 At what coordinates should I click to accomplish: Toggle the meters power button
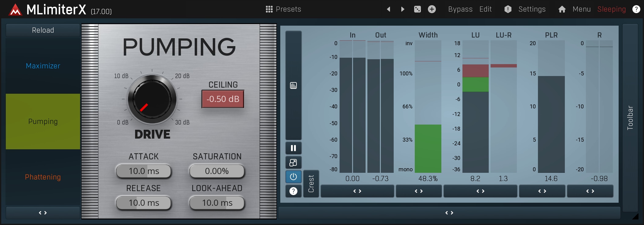(x=293, y=177)
